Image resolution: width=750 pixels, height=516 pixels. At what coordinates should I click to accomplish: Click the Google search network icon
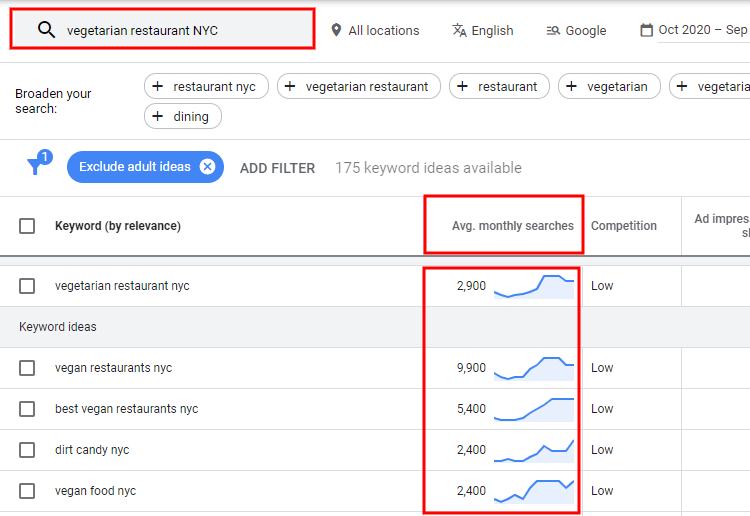pos(553,31)
